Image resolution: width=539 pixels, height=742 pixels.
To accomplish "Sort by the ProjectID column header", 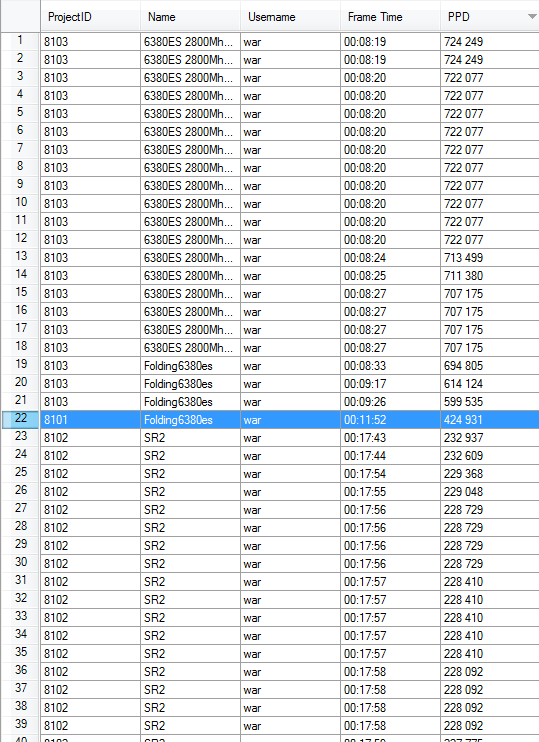I will tap(90, 17).
